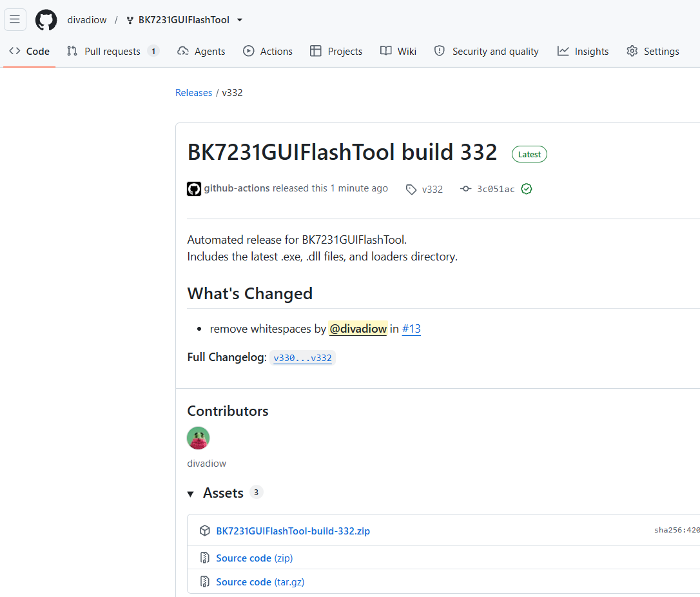Screen dimensions: 700x597
Task: Open the repository Settings tab
Action: [653, 52]
